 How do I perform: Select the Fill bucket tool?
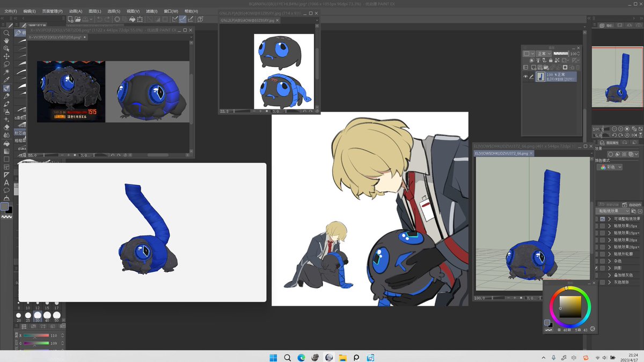click(6, 143)
